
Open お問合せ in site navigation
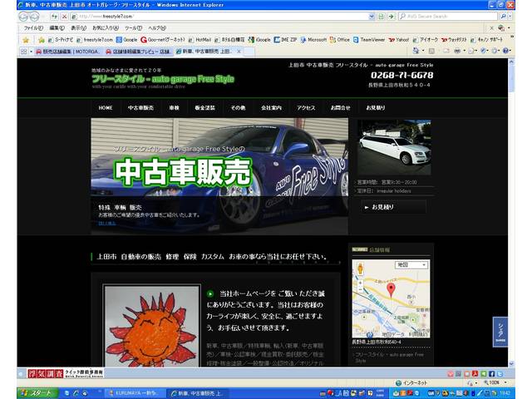pyautogui.click(x=340, y=108)
